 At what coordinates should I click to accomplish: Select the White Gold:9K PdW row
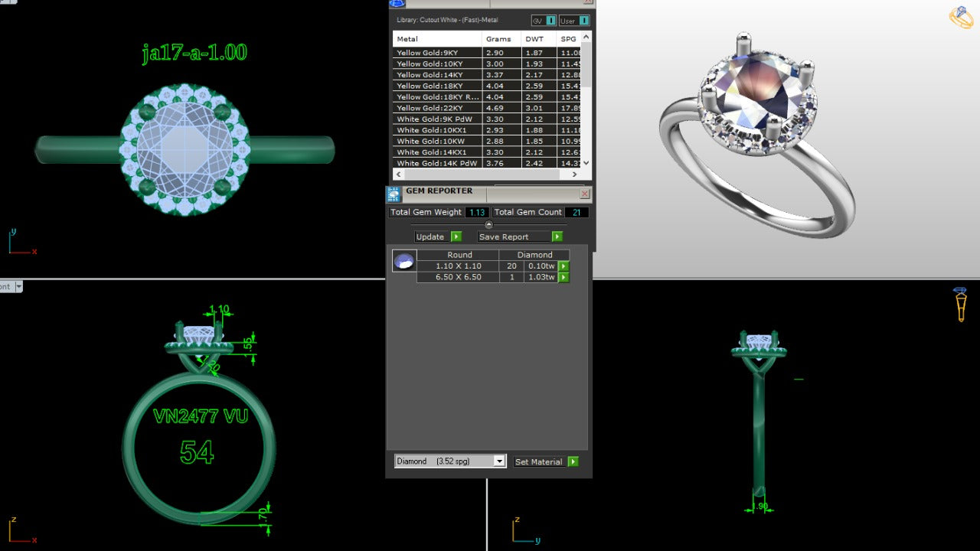point(487,119)
